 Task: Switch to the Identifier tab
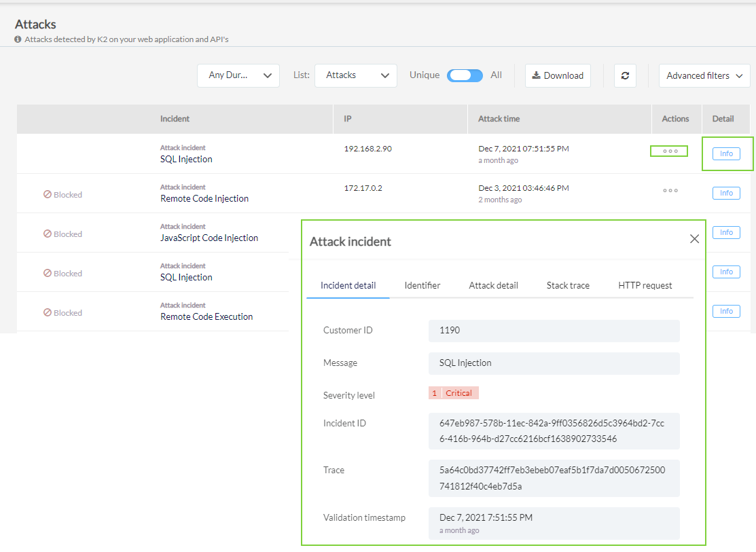tap(422, 285)
